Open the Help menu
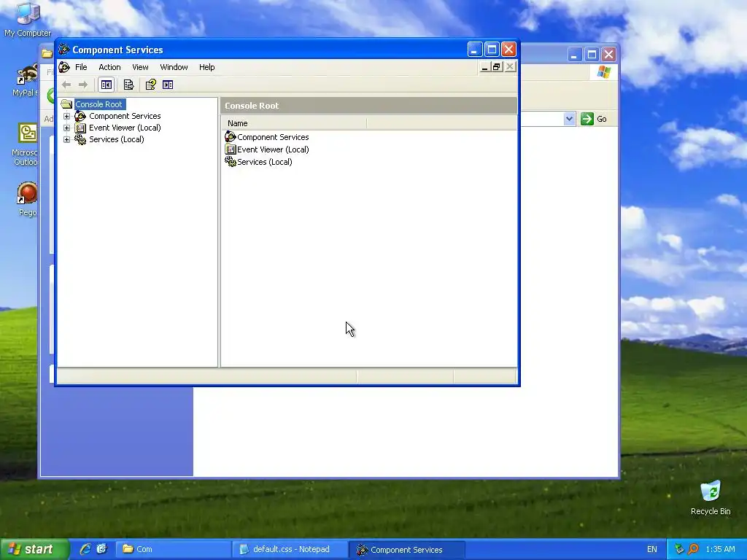This screenshot has width=747, height=560. (206, 67)
